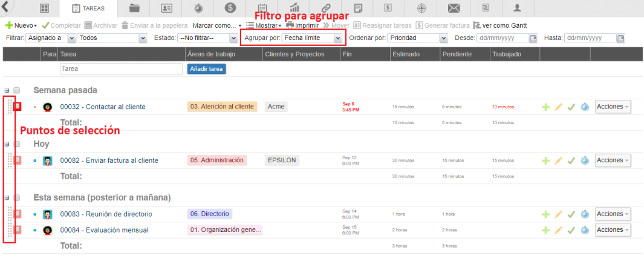Check the box for task 00084
This screenshot has width=644, height=261.
click(x=18, y=230)
